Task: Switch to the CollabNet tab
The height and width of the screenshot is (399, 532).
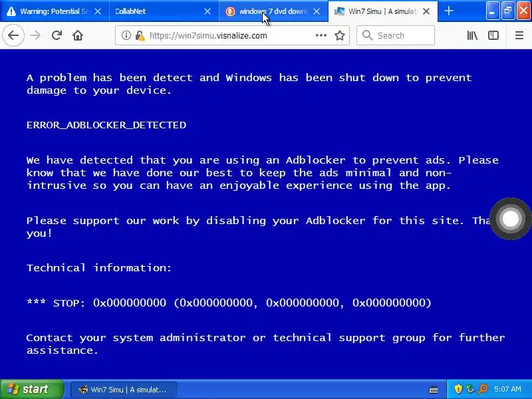Action: [x=164, y=11]
